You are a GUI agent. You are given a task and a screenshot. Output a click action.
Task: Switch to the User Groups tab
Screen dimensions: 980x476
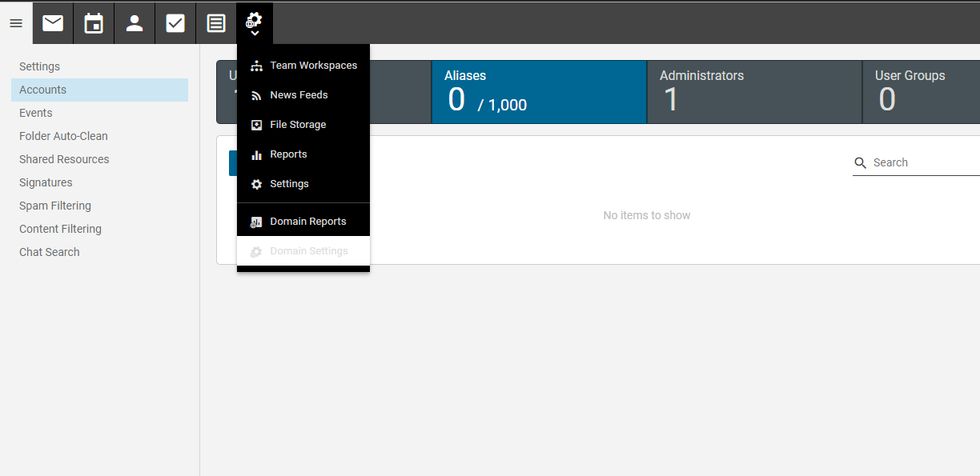pyautogui.click(x=921, y=92)
